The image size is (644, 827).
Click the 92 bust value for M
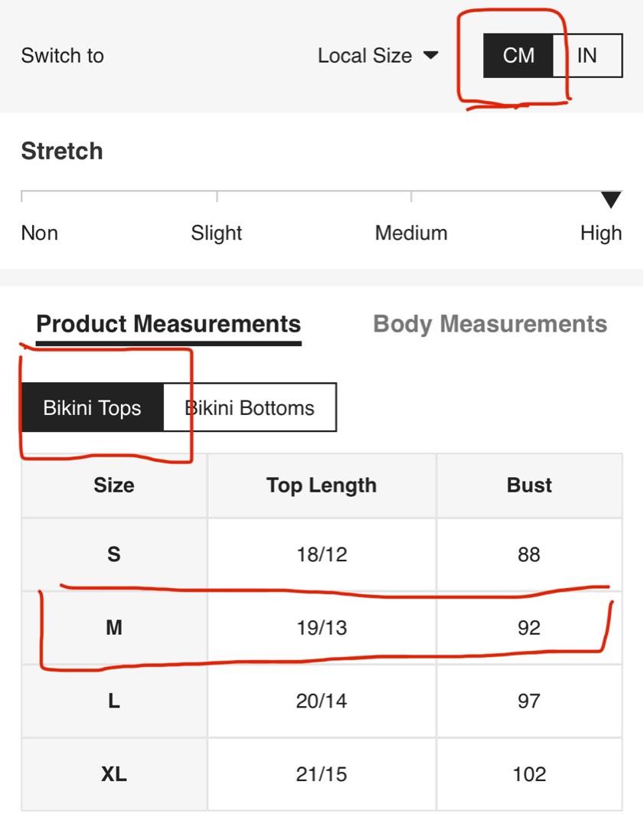[529, 628]
